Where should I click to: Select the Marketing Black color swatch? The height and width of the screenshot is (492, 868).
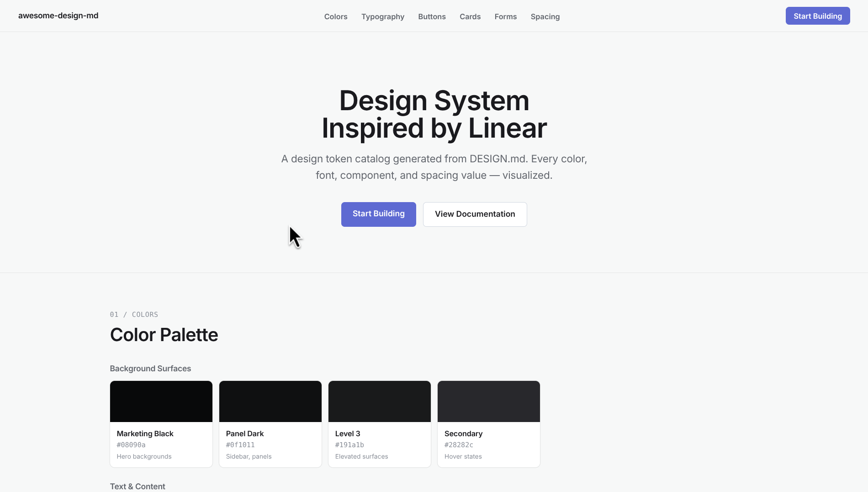[161, 401]
